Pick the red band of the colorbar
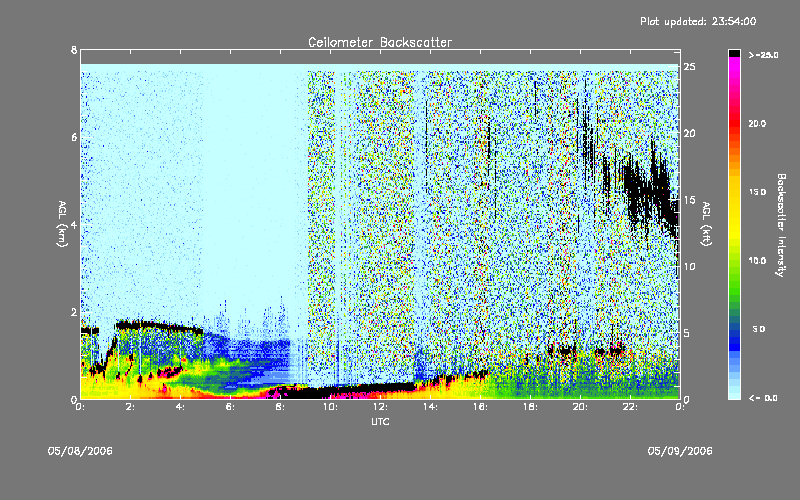The height and width of the screenshot is (500, 800). [734, 122]
